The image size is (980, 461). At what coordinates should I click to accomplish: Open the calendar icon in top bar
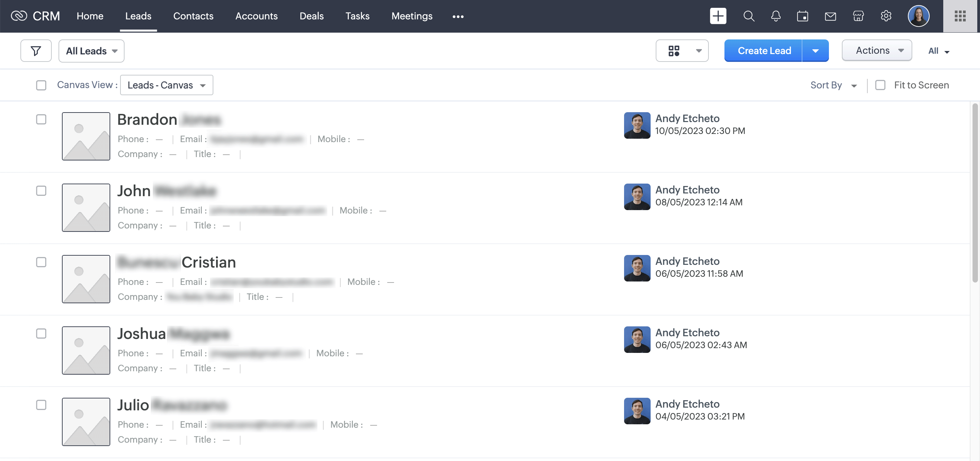tap(802, 16)
